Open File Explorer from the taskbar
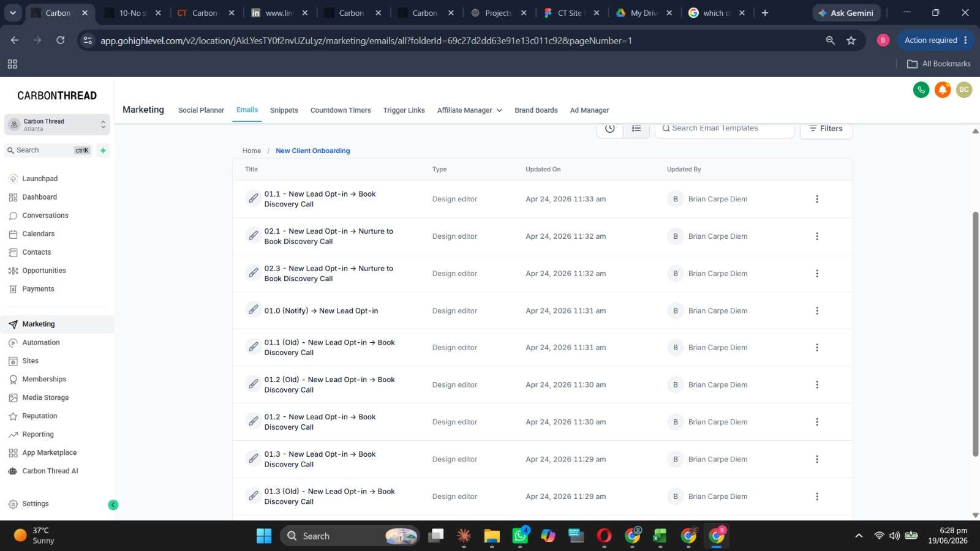Viewport: 980px width, 551px height. (x=492, y=536)
